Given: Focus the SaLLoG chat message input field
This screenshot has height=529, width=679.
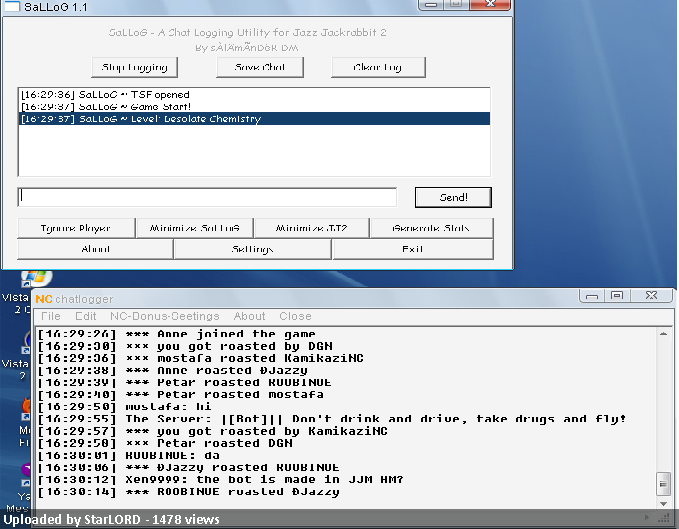Looking at the screenshot, I should [207, 197].
